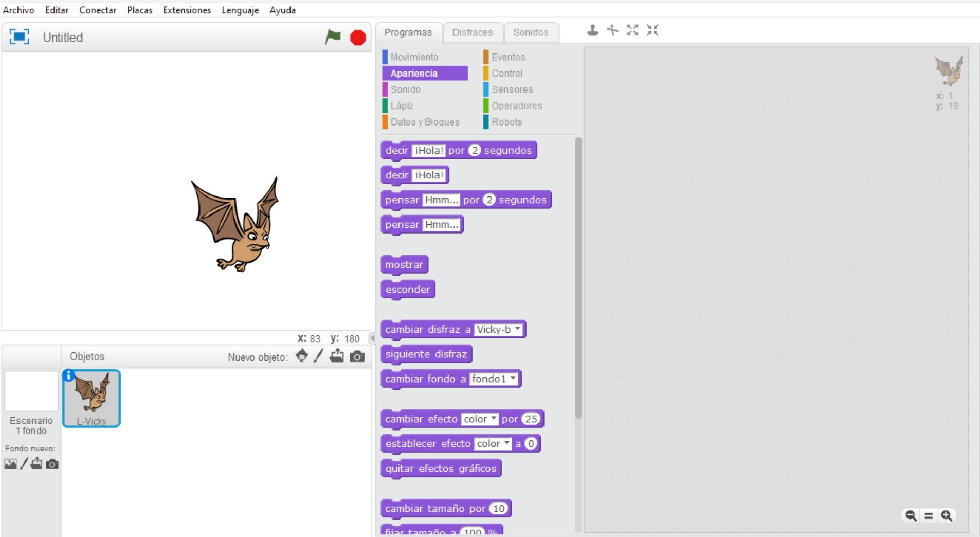Select the grow sprite tool
Image resolution: width=980 pixels, height=537 pixels.
tap(632, 30)
